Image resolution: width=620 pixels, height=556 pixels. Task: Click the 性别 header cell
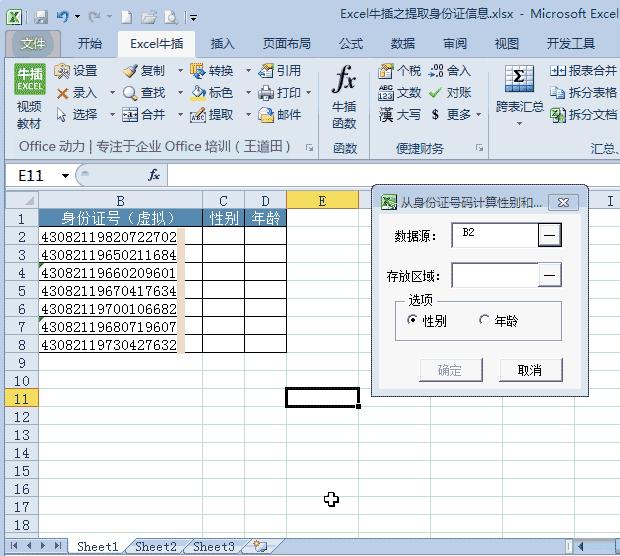point(223,218)
